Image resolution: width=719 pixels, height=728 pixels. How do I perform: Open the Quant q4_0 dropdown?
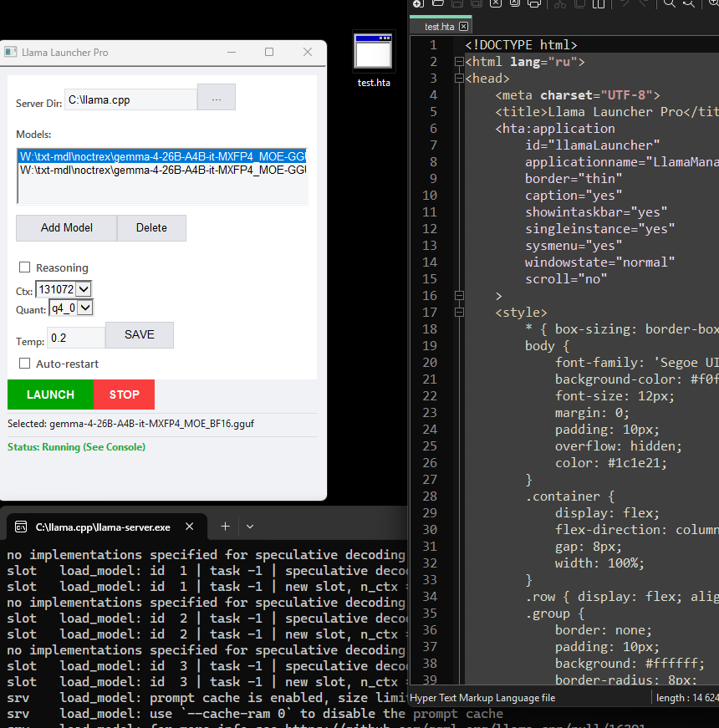click(71, 308)
